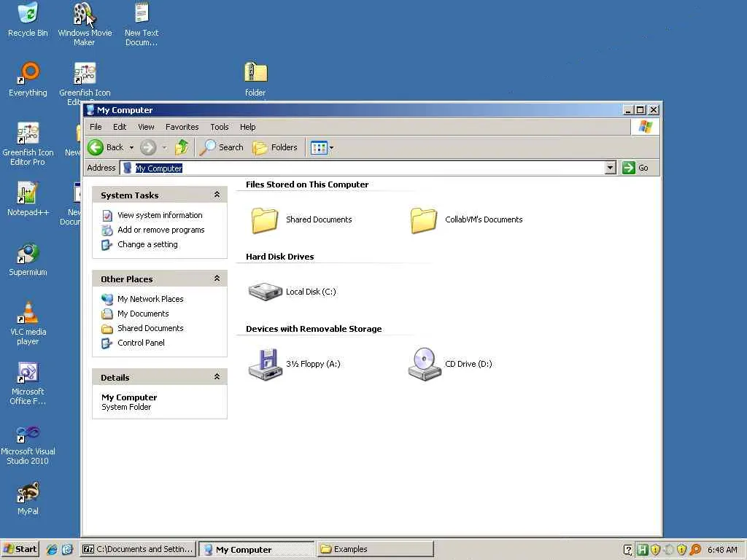Launch Internet Explorer from Quick Launch

52,549
